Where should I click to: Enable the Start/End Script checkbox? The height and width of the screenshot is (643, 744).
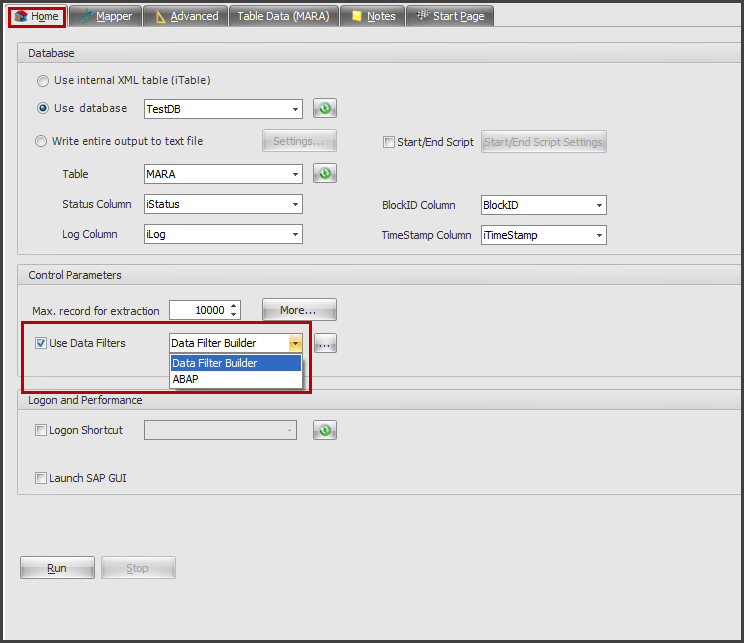[389, 142]
